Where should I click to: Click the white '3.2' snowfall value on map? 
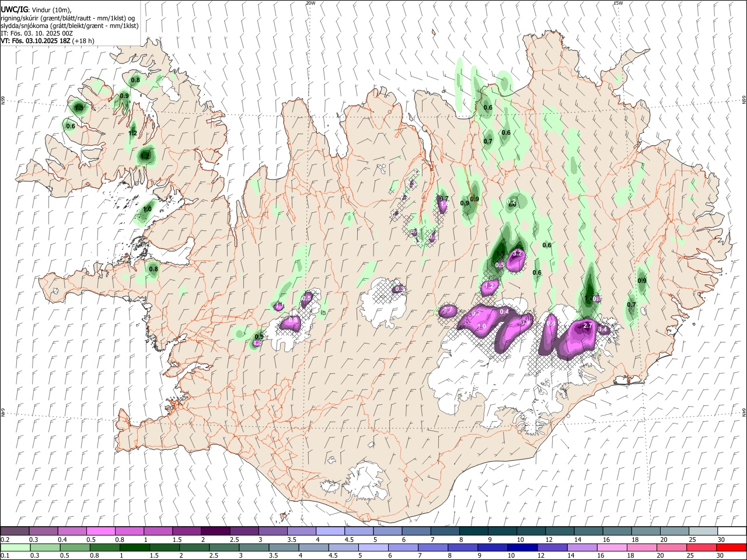pyautogui.click(x=517, y=254)
